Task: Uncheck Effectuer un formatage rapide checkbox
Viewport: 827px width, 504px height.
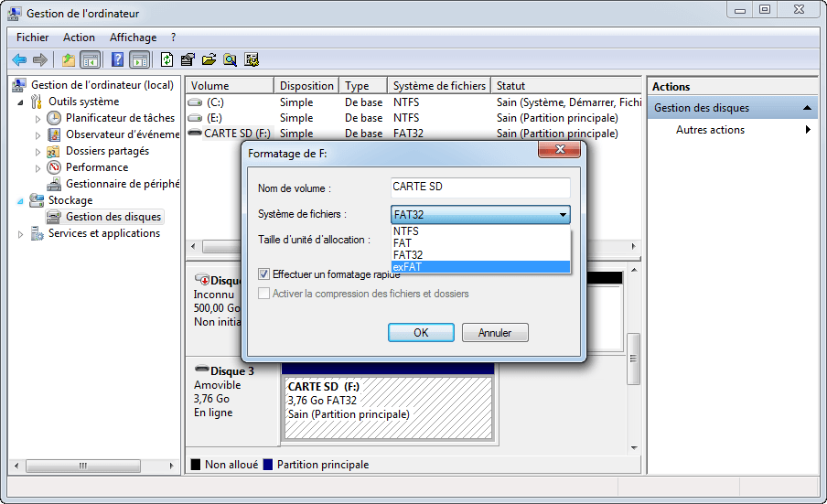Action: point(263,274)
